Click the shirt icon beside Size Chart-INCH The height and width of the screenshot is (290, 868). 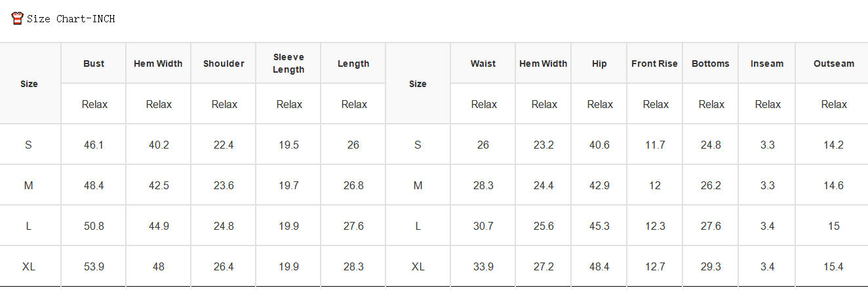coord(18,18)
